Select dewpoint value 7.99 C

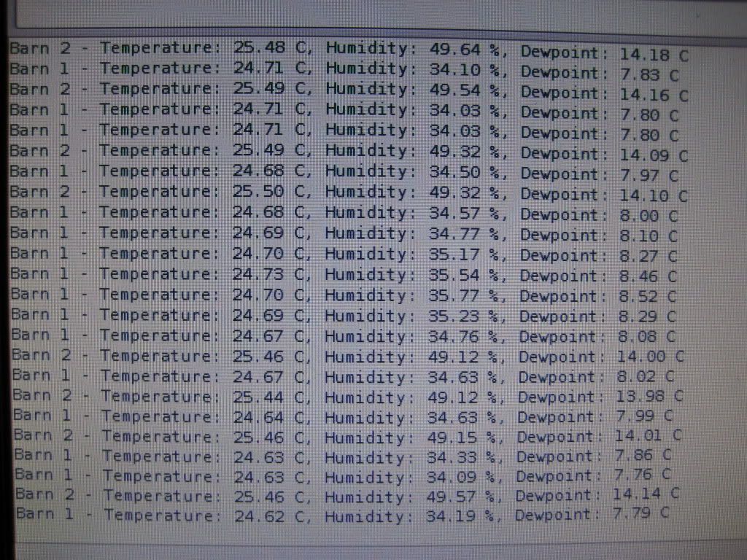pos(644,416)
